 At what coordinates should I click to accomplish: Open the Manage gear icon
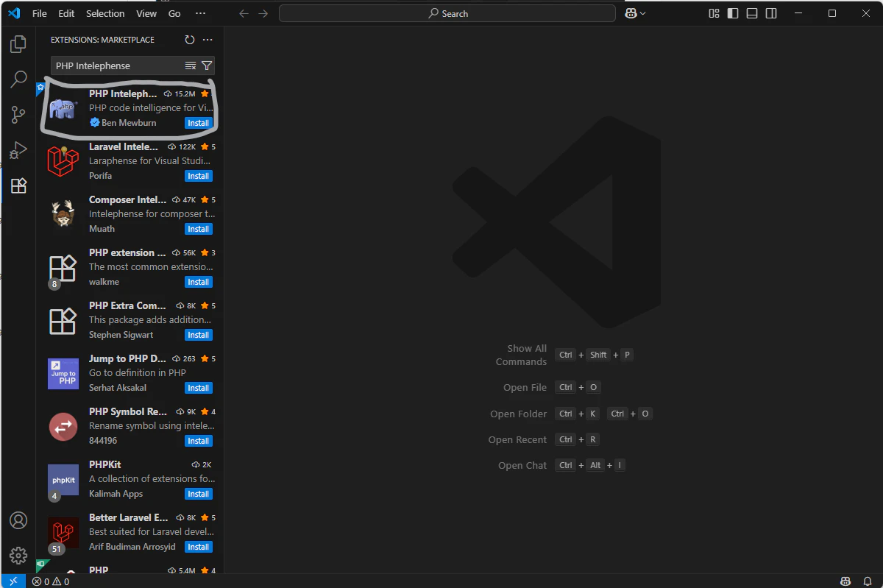tap(18, 556)
